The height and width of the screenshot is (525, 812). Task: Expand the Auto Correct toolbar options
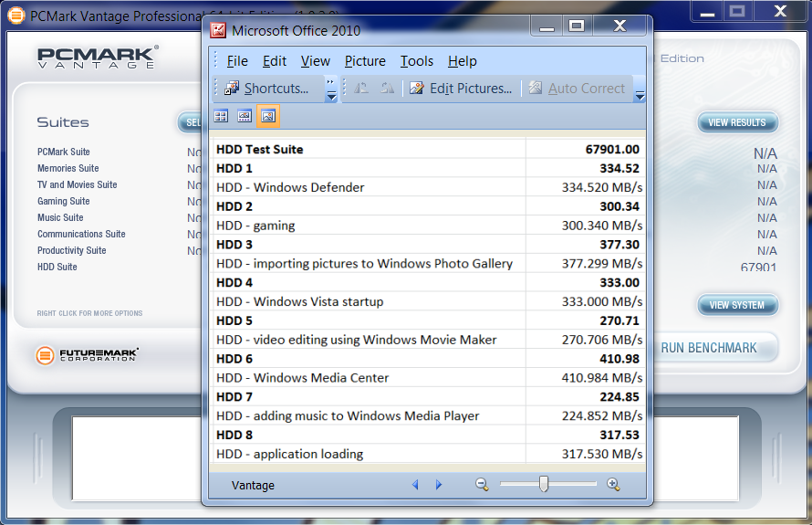click(x=640, y=96)
